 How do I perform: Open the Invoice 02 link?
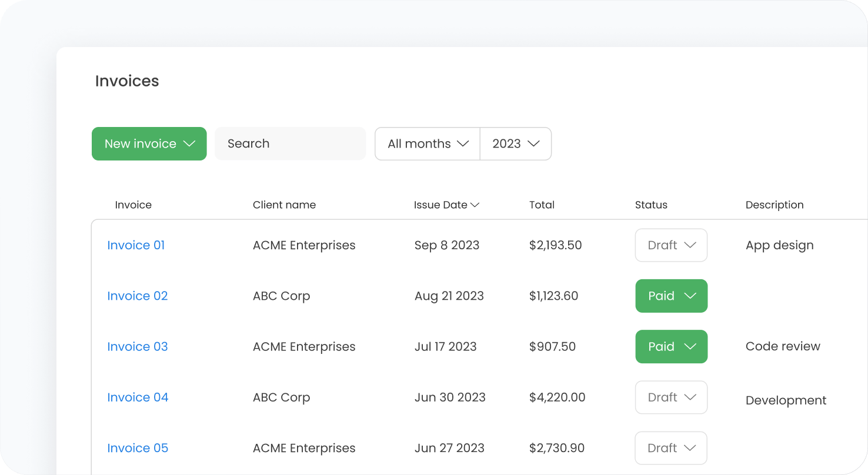pos(138,296)
